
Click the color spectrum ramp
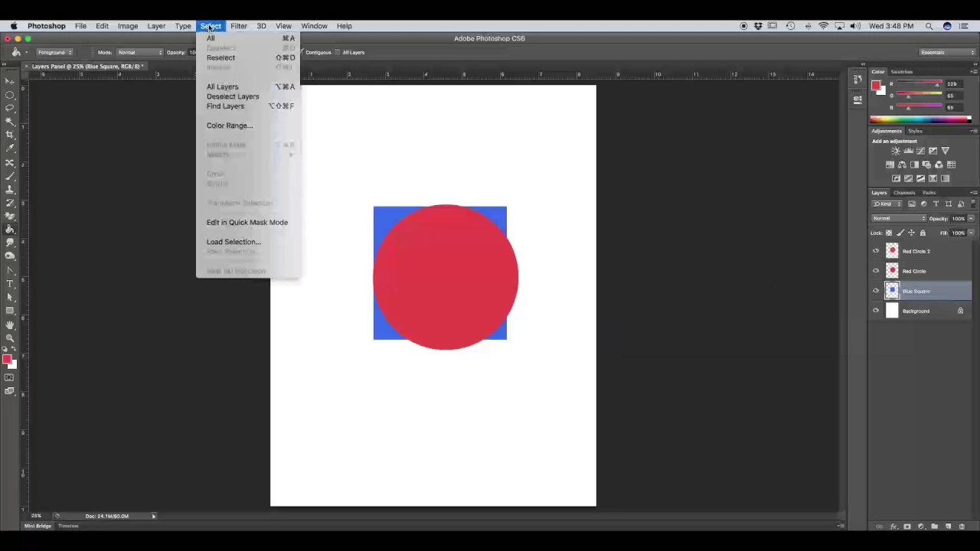click(x=920, y=119)
